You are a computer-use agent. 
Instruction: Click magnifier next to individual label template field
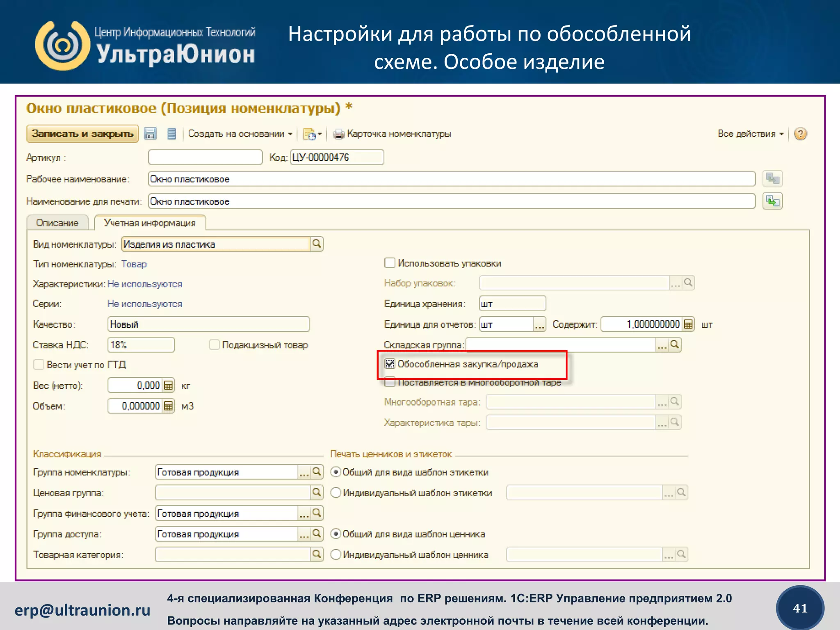click(x=681, y=493)
